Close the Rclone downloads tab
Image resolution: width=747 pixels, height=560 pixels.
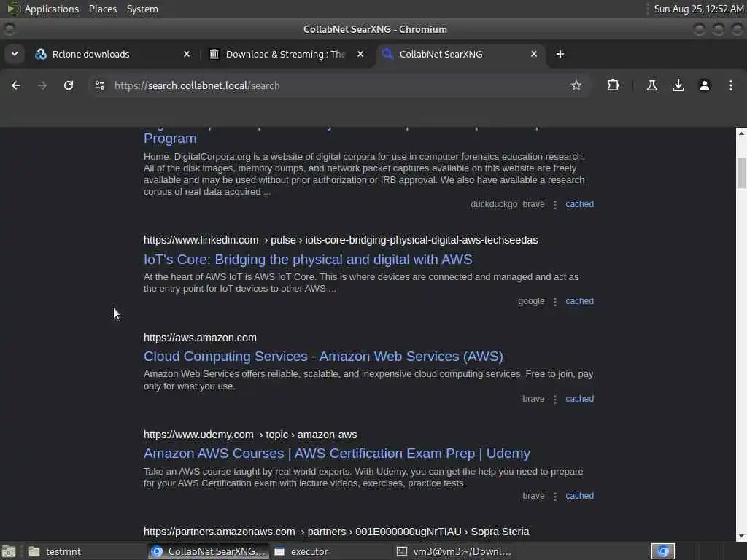pos(187,54)
